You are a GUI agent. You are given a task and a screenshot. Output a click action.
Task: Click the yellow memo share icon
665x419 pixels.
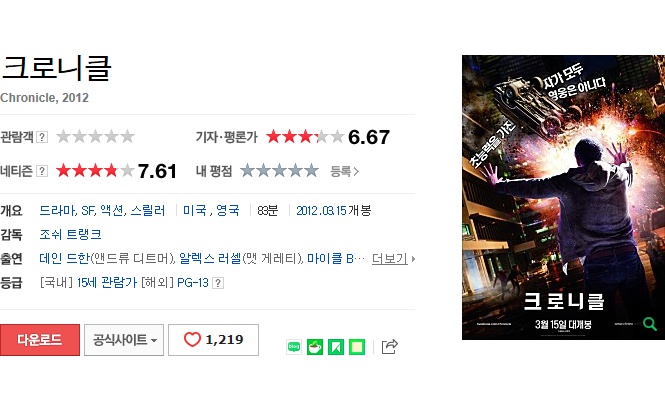(x=357, y=347)
